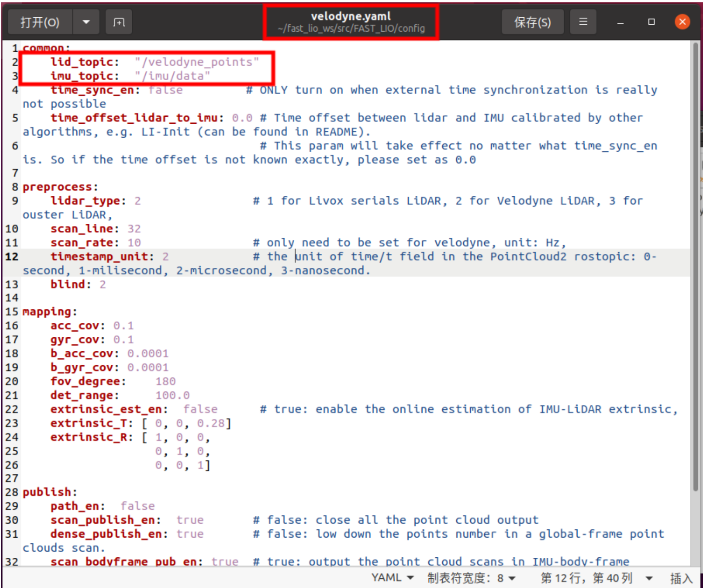Image resolution: width=703 pixels, height=588 pixels.
Task: Click the "/imu/data" value
Action: 172,76
